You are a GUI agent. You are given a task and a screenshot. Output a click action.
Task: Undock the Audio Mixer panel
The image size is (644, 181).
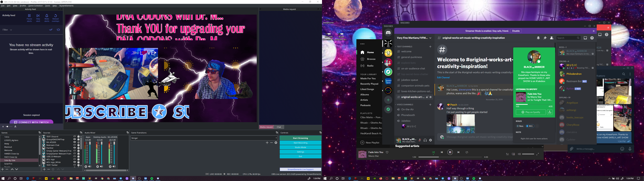pos(127,133)
